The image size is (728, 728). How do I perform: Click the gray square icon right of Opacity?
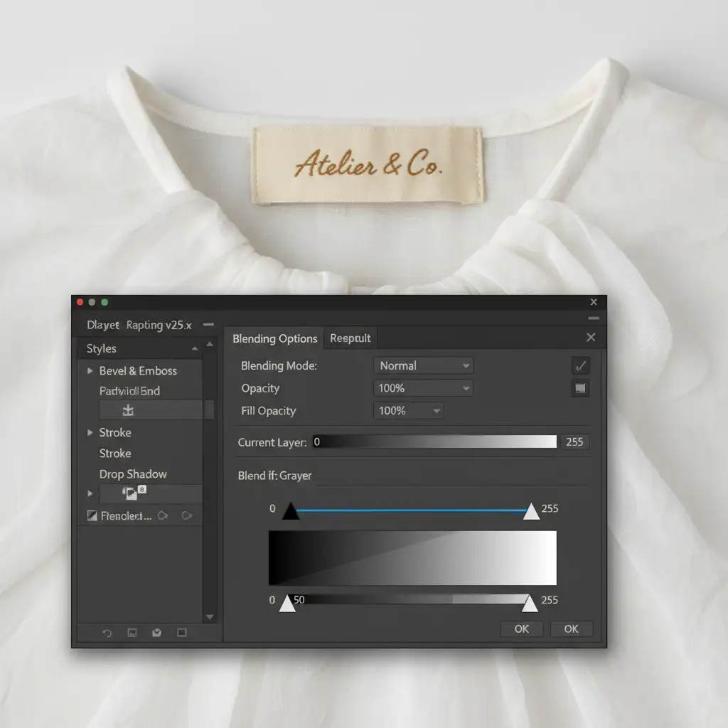point(581,388)
